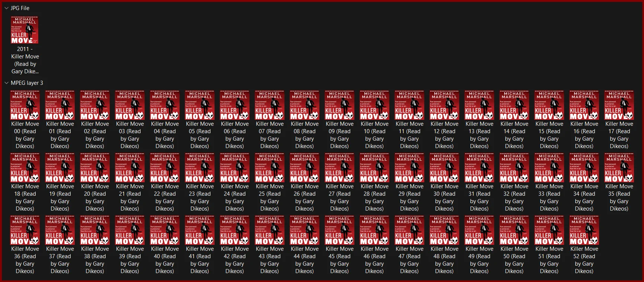
Task: Collapse the MPEG layer 3 group chevron
Action: click(6, 83)
